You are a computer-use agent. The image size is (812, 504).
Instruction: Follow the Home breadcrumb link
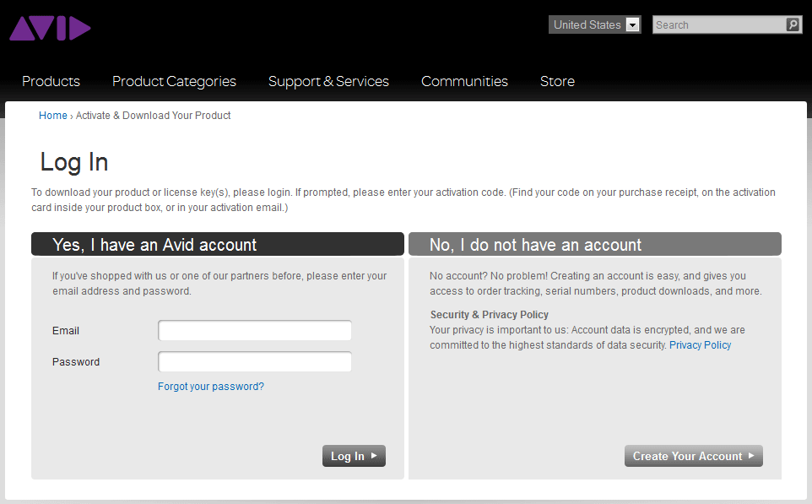click(52, 116)
